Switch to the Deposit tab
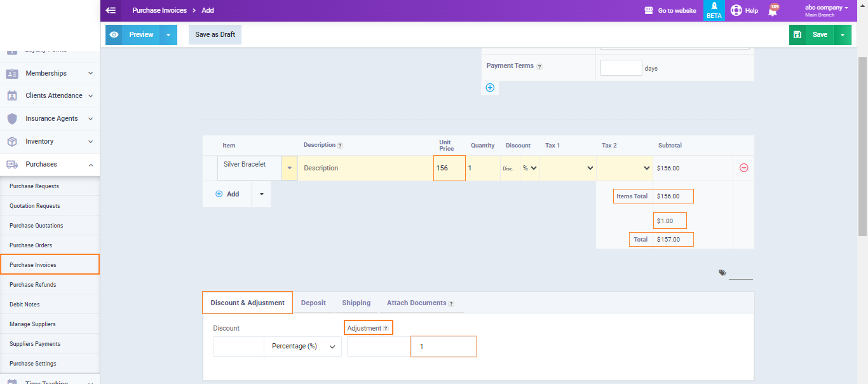 coord(313,303)
